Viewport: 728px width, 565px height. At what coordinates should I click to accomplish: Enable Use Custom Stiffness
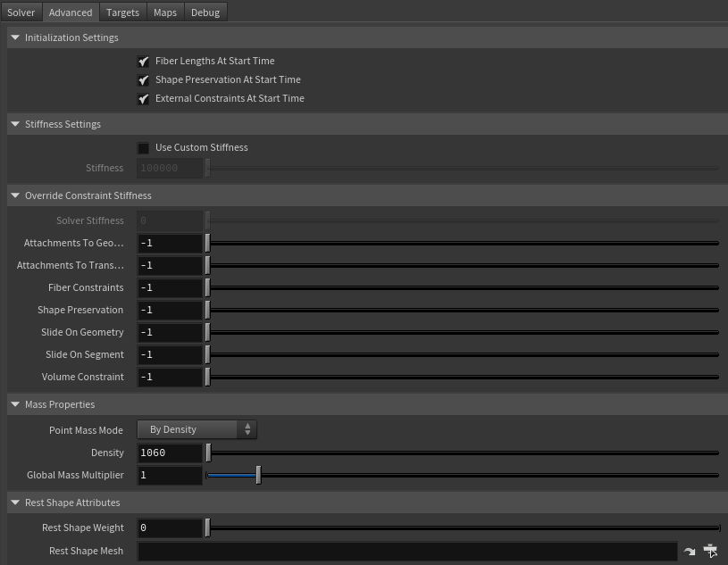click(x=144, y=147)
